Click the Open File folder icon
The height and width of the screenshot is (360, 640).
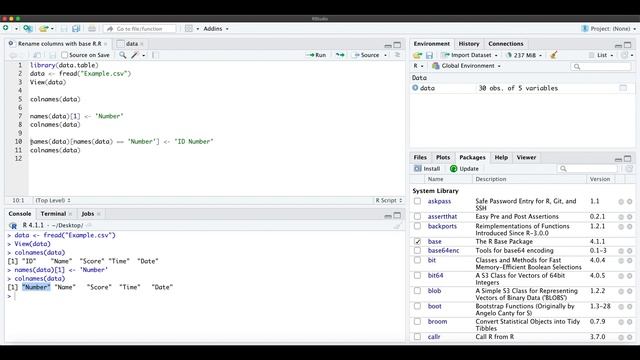click(44, 29)
